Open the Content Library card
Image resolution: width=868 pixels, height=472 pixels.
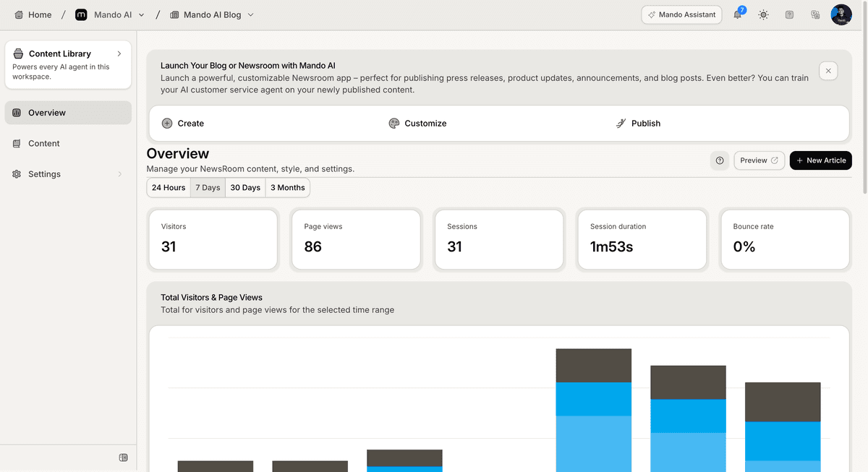point(68,64)
